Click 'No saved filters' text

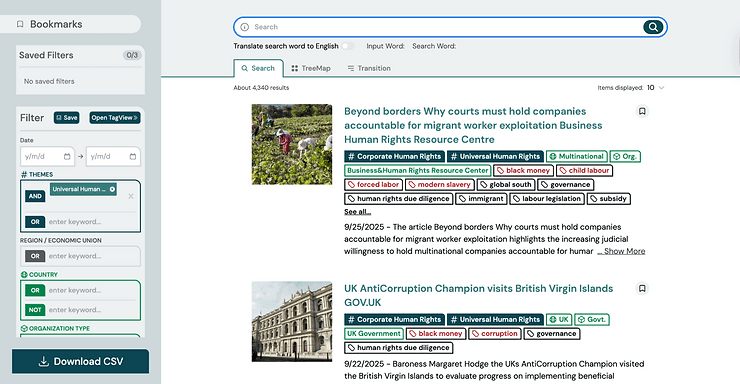(x=49, y=81)
